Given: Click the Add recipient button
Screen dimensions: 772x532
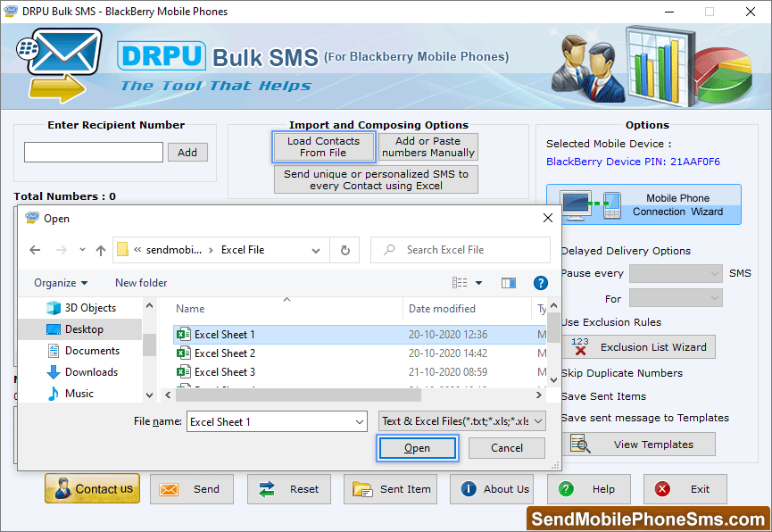Looking at the screenshot, I should [x=187, y=153].
